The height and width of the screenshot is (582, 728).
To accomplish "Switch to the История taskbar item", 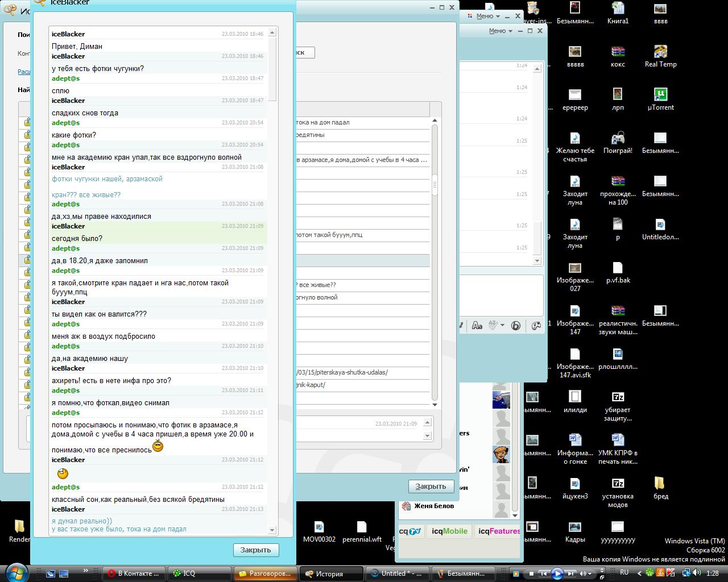I will (331, 573).
